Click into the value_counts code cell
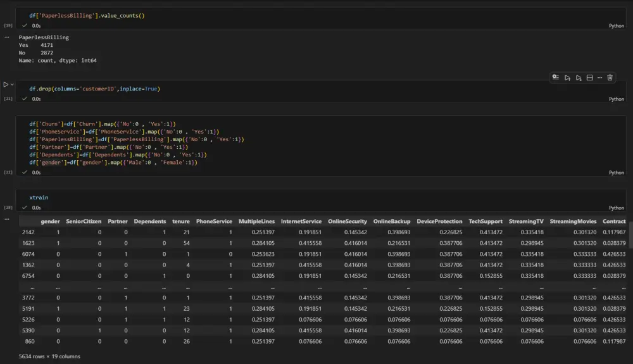Image resolution: width=633 pixels, height=364 pixels. [87, 16]
